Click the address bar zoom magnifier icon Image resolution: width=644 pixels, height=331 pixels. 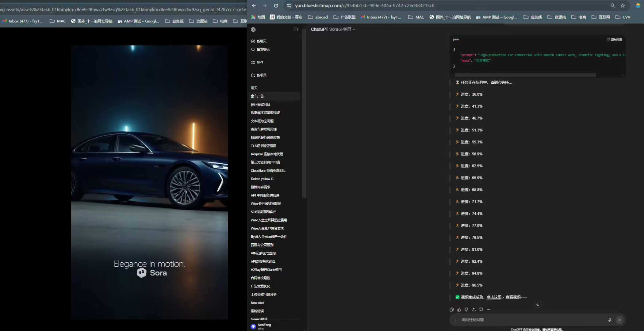click(613, 6)
